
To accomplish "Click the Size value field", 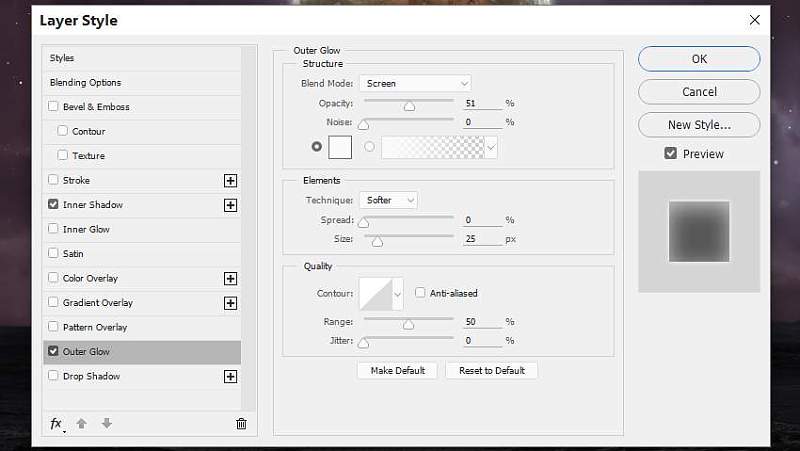I will pos(483,239).
